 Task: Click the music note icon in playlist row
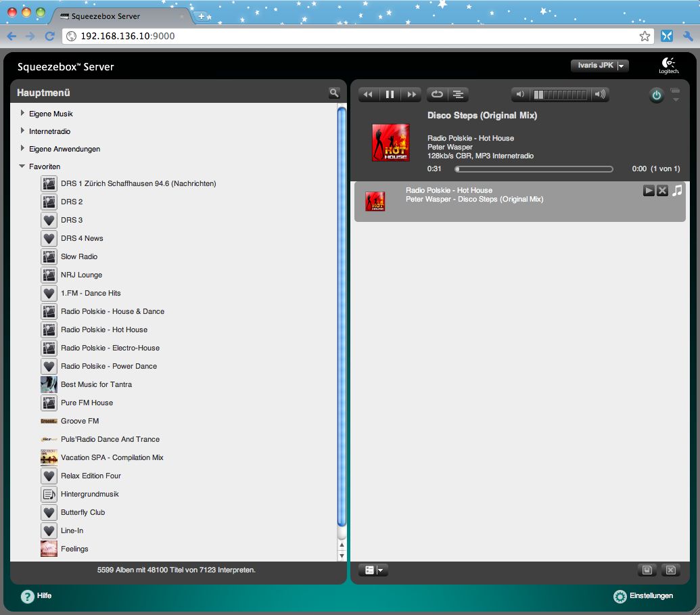(x=677, y=191)
